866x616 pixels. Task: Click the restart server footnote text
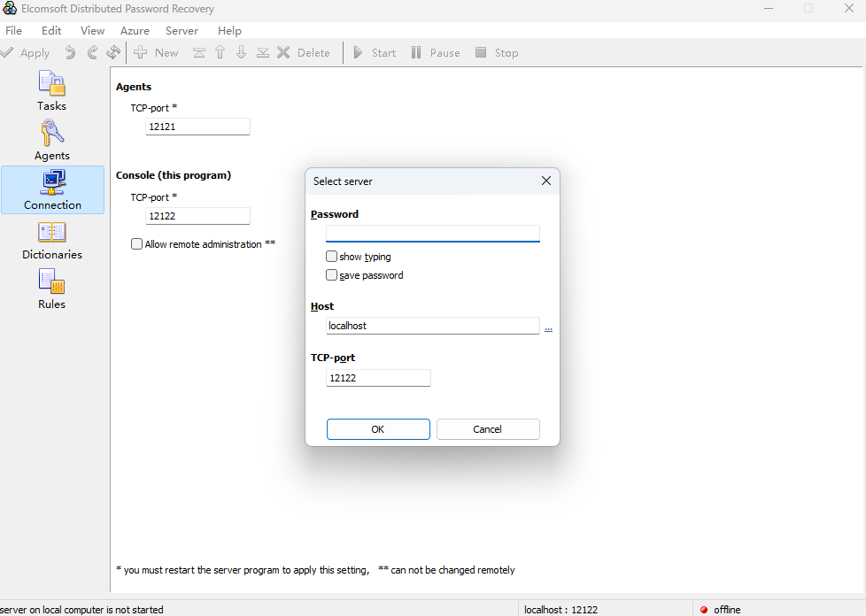point(243,570)
